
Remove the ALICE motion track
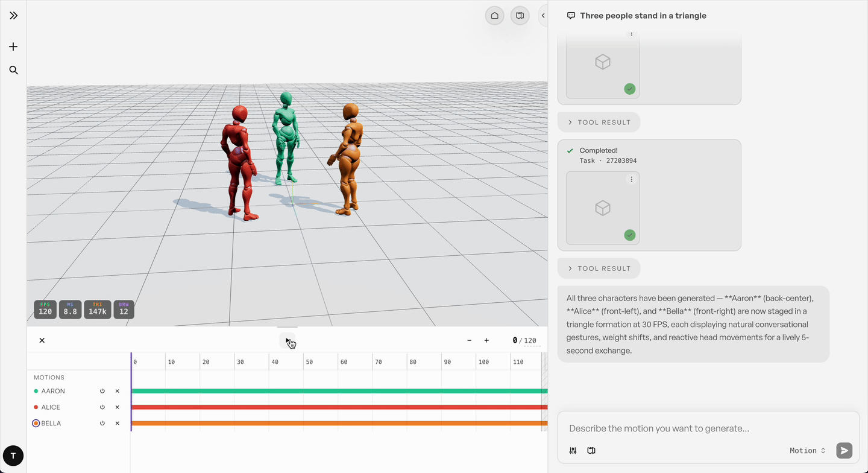pos(118,407)
